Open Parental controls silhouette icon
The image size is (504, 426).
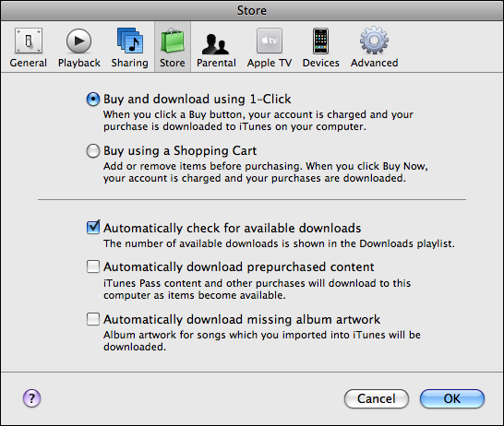[216, 44]
